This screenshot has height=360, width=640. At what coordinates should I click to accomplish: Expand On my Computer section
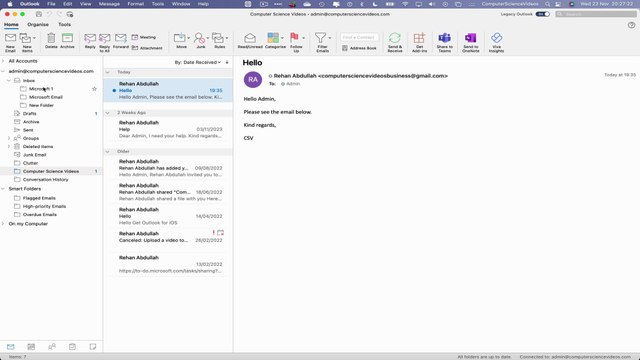pyautogui.click(x=3, y=224)
